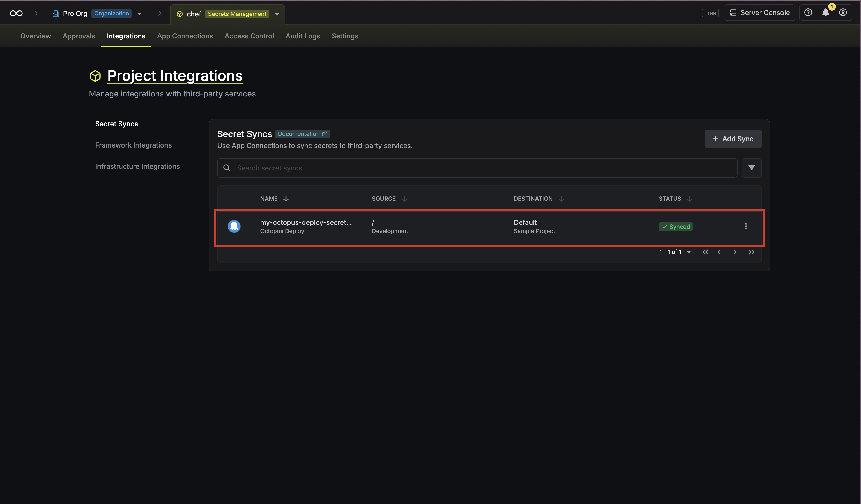Open the notifications bell icon
Viewport: 861px width, 504px height.
point(825,13)
